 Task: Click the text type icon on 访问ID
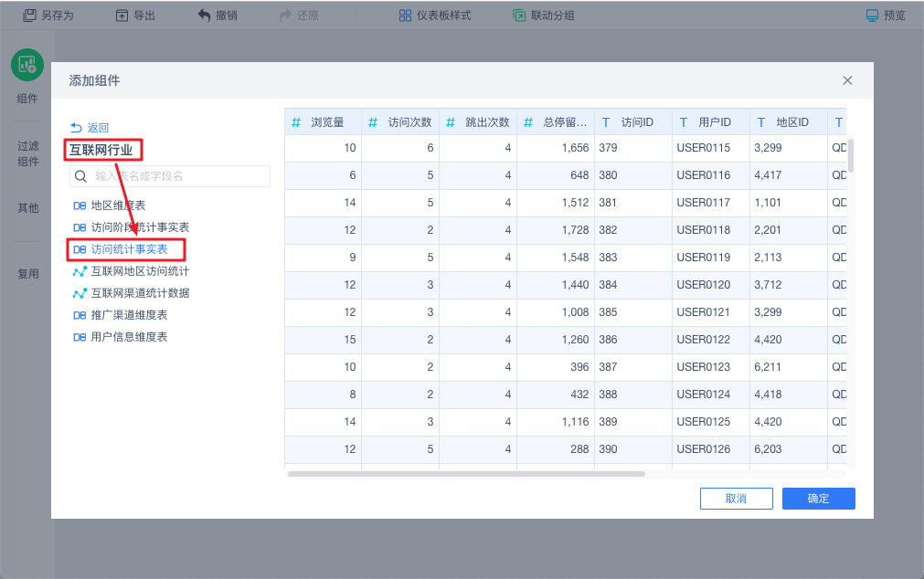pyautogui.click(x=606, y=122)
